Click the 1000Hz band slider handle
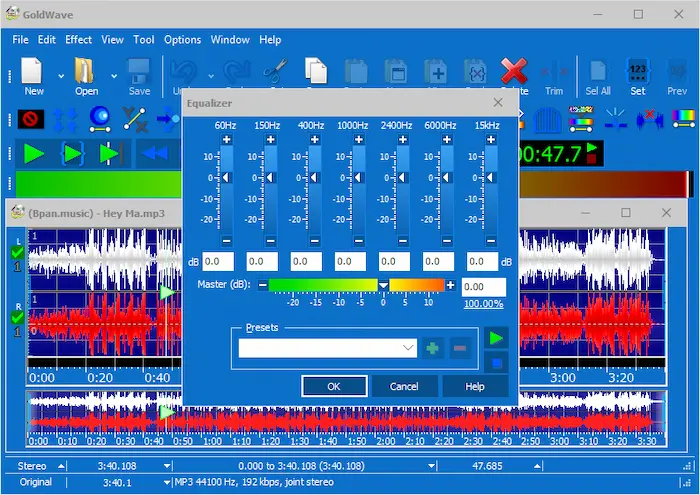The width and height of the screenshot is (700, 495). (358, 178)
